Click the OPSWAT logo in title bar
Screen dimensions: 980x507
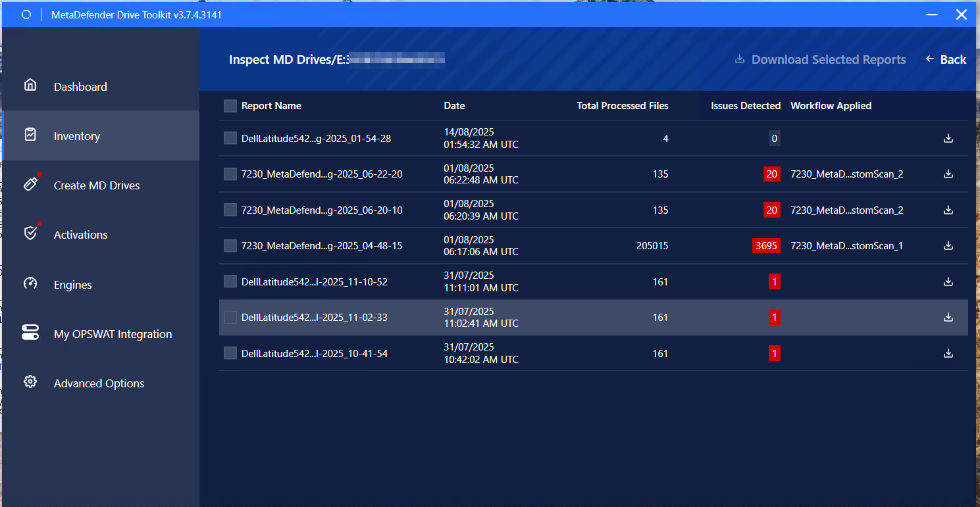tap(26, 14)
